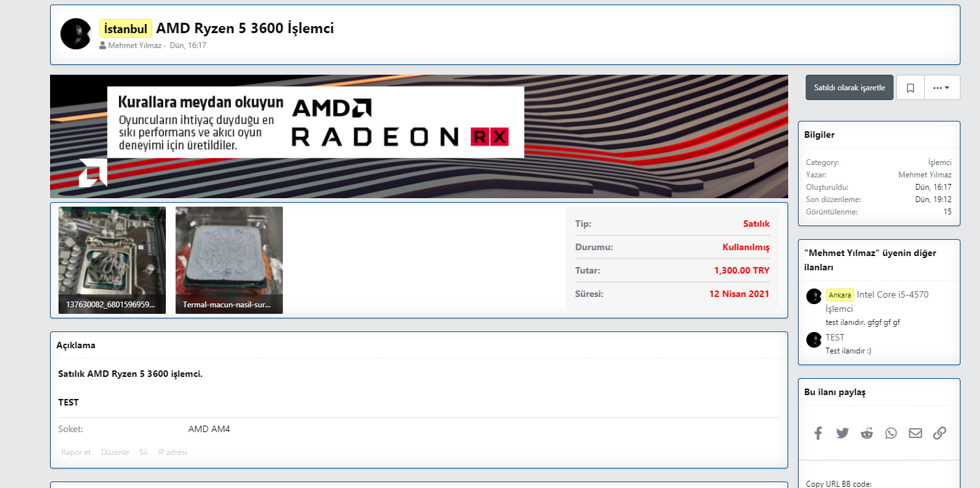Click the 'Bilgiler' panel heading
Screen dimensions: 980x488
click(819, 135)
